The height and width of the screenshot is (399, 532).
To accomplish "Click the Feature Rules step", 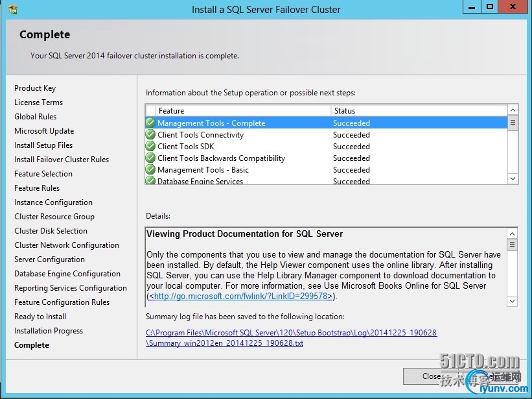I will click(37, 187).
